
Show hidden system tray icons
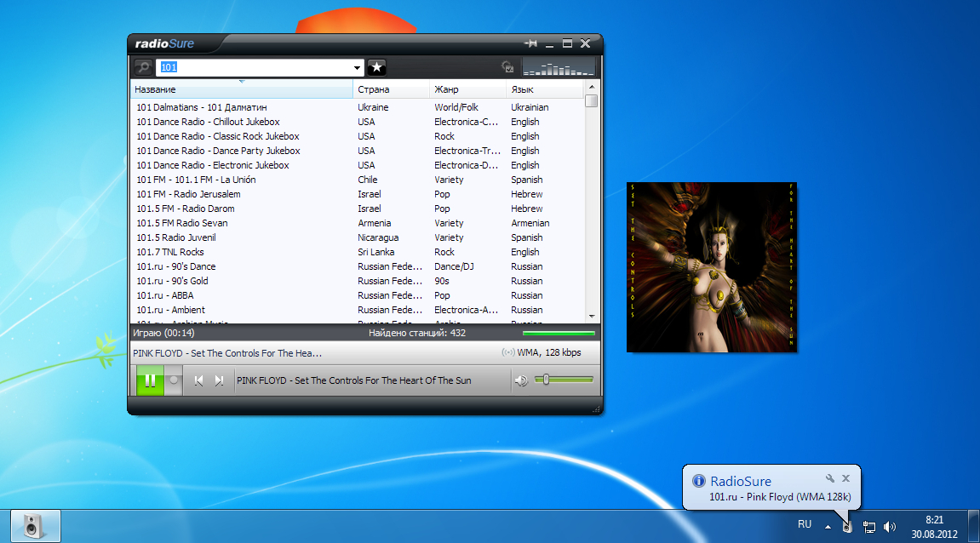828,527
